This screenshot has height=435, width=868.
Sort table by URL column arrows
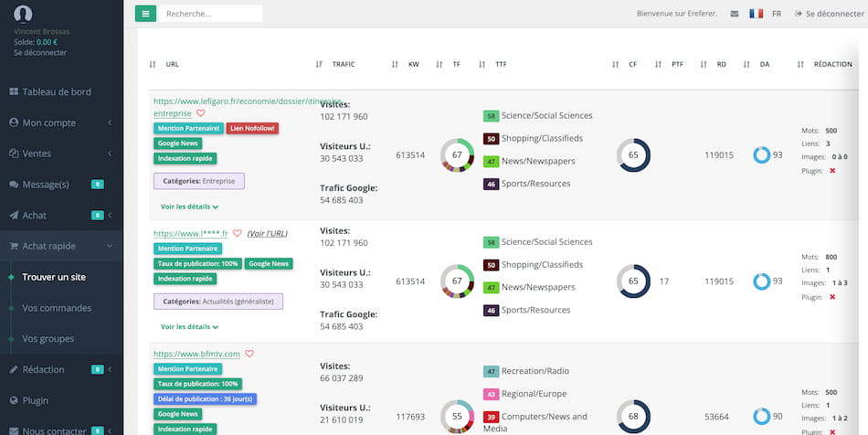153,64
